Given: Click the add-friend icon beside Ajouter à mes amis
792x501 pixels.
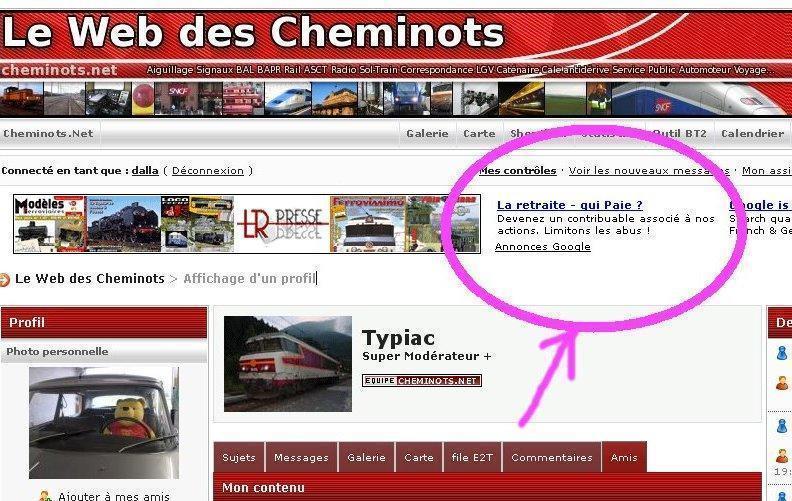Looking at the screenshot, I should 46,496.
